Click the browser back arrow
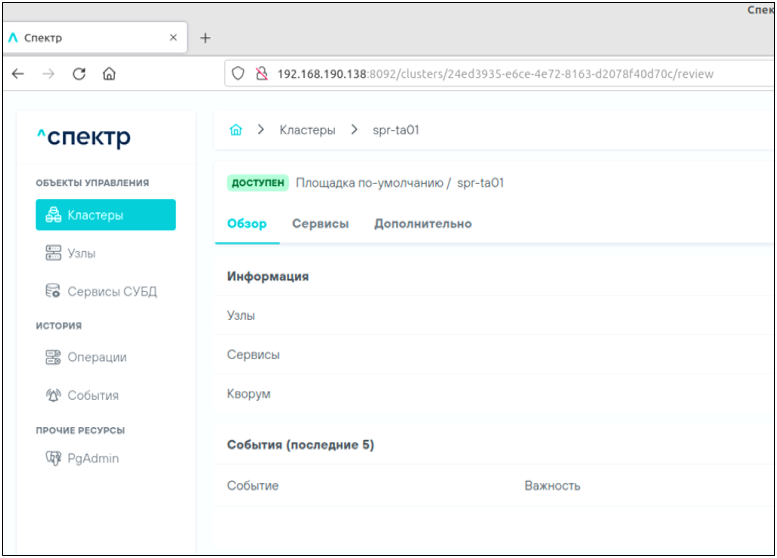Image resolution: width=777 pixels, height=558 pixels. point(18,74)
